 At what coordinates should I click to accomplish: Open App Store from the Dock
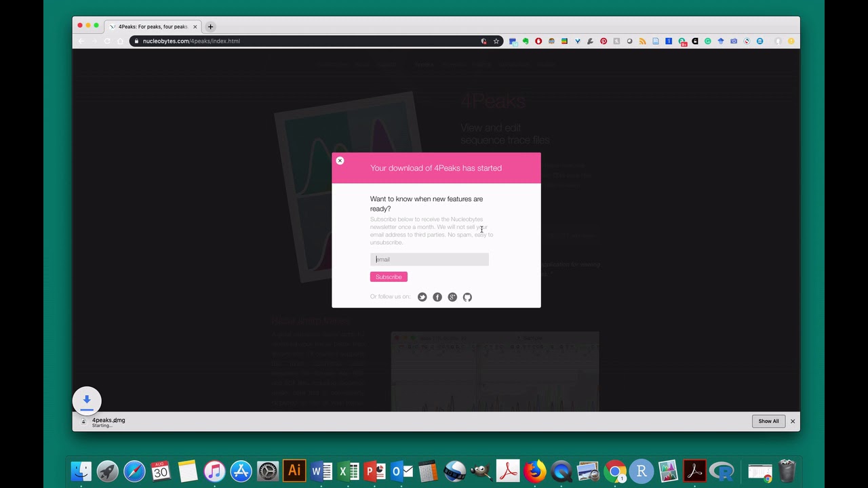241,471
